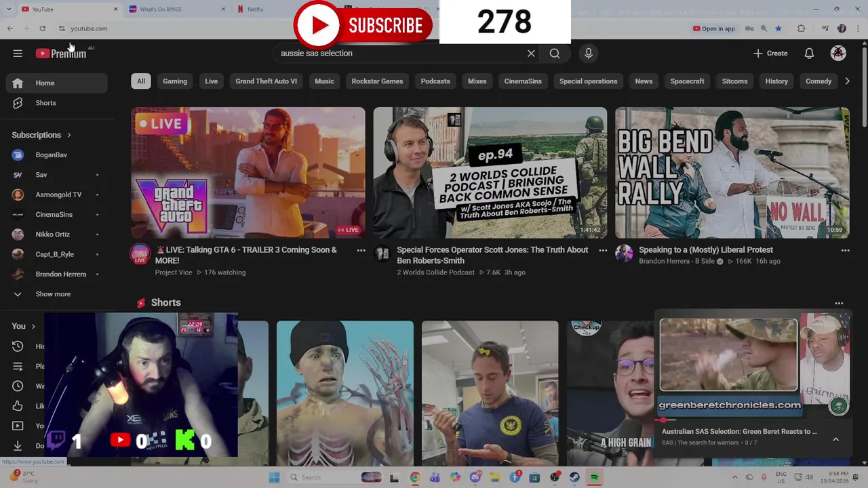Viewport: 868px width, 488px height.
Task: Open the Nikko Ortiz subscription
Action: (56, 235)
